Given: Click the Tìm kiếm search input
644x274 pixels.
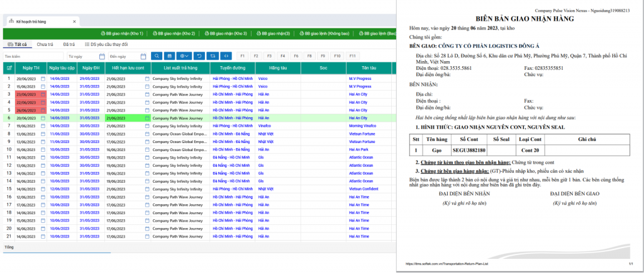Looking at the screenshot, I should tap(33, 56).
